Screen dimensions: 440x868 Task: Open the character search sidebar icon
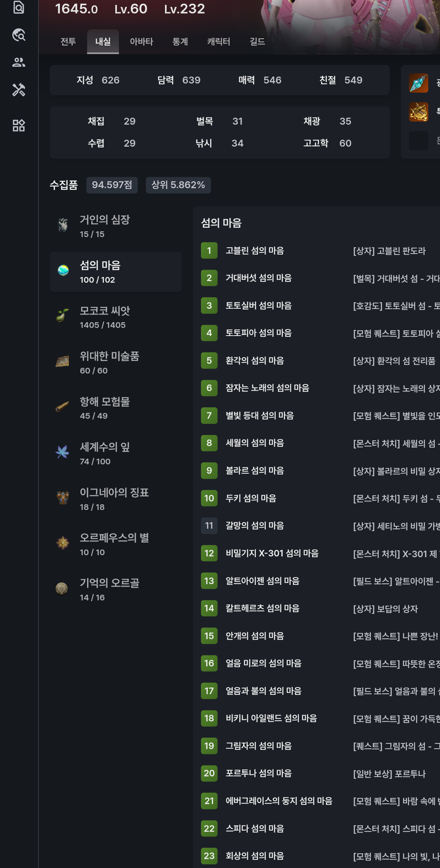[x=19, y=7]
